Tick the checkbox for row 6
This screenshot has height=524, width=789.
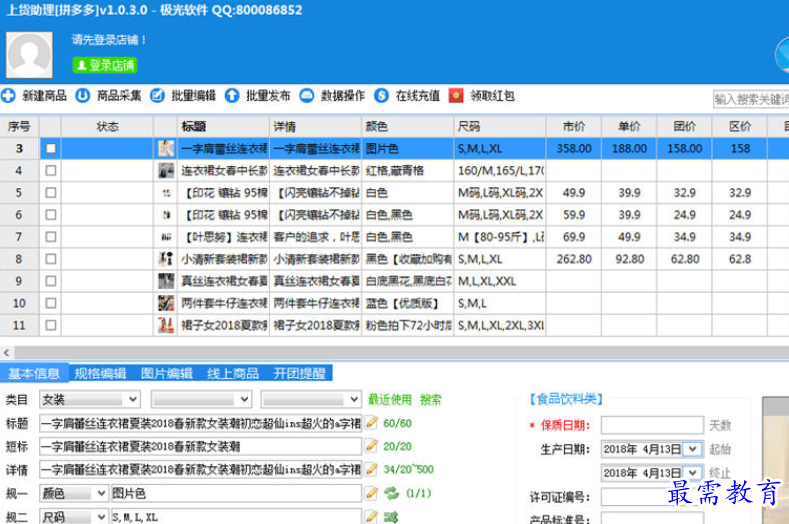[51, 215]
